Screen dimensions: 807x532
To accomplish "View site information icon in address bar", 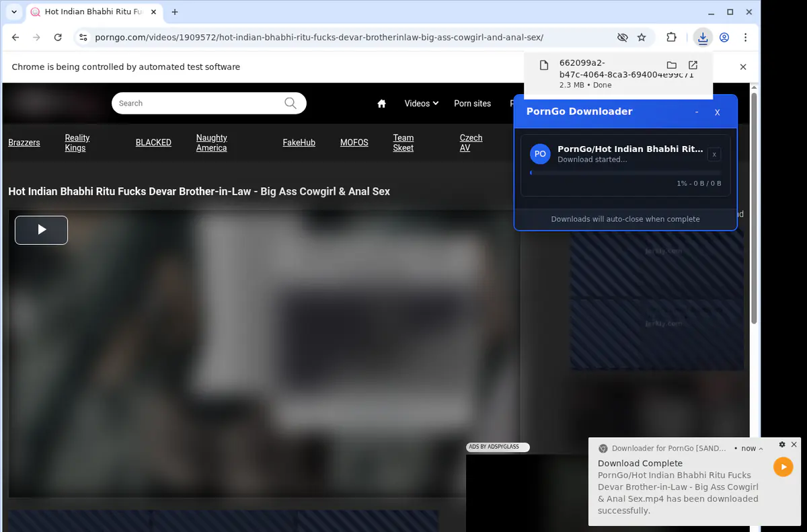I will [x=83, y=38].
